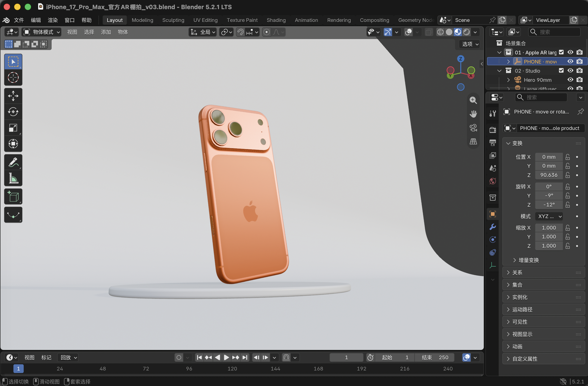Open the 渲染 Render menu
The height and width of the screenshot is (386, 588).
point(53,20)
